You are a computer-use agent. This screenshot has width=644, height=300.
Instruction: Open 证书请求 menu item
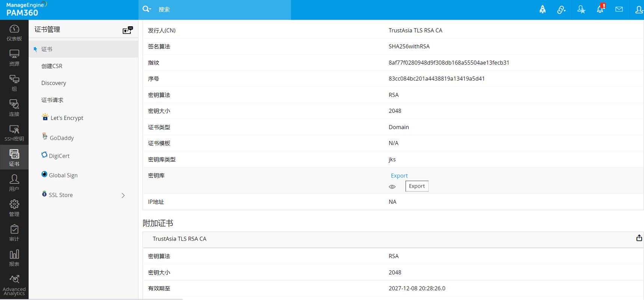pos(52,100)
